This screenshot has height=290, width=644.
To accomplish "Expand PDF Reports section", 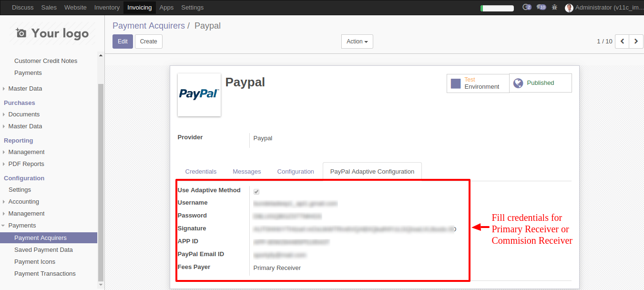I will click(26, 164).
